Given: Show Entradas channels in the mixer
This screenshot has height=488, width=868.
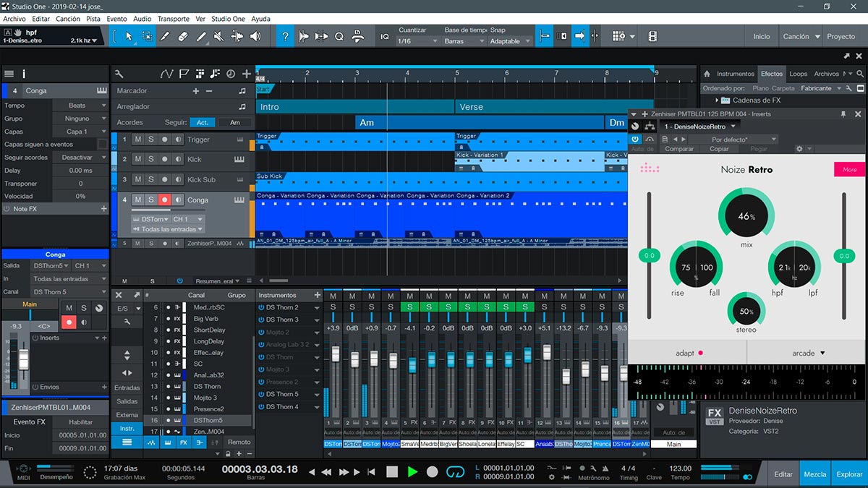Looking at the screenshot, I should coord(127,388).
